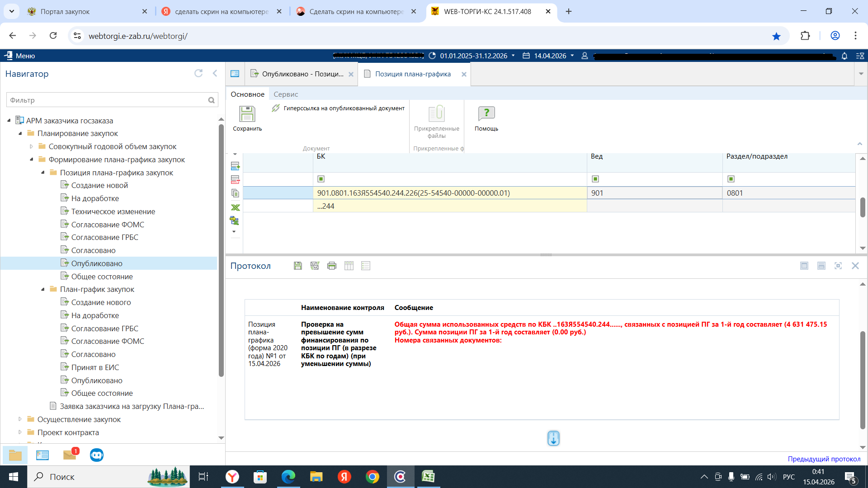Image resolution: width=868 pixels, height=488 pixels.
Task: Toggle the Вед column filter checkbox
Action: [595, 179]
